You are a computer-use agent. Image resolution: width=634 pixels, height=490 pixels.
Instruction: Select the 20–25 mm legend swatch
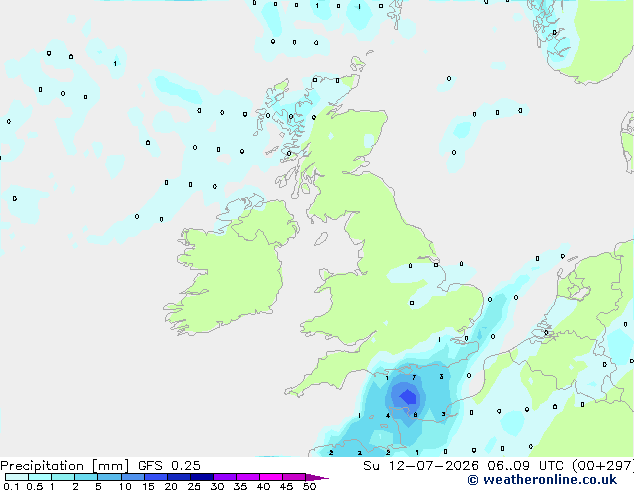(178, 477)
